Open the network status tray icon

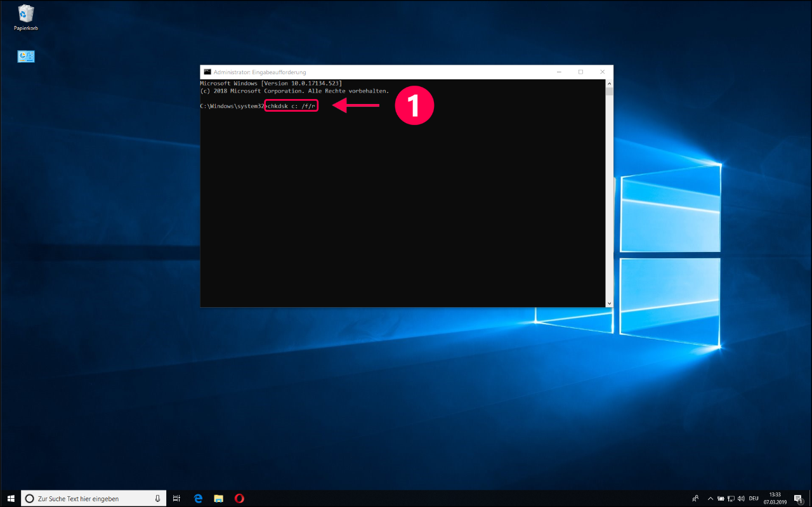tap(731, 499)
